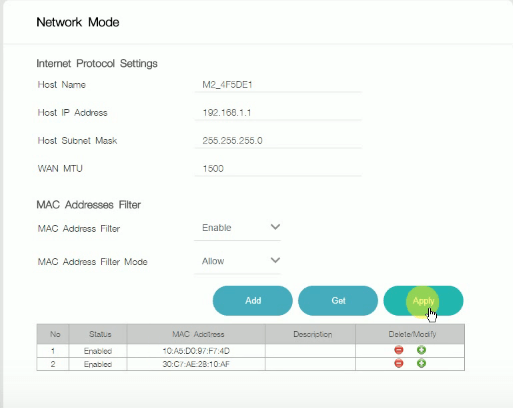Select the Host Name label
This screenshot has width=513, height=408.
[x=62, y=85]
